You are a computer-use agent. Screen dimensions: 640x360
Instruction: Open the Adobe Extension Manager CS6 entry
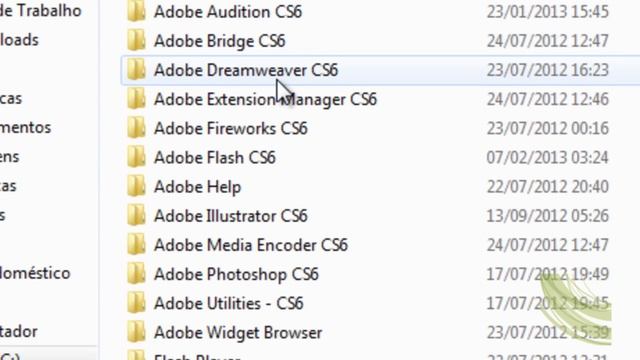pyautogui.click(x=265, y=99)
